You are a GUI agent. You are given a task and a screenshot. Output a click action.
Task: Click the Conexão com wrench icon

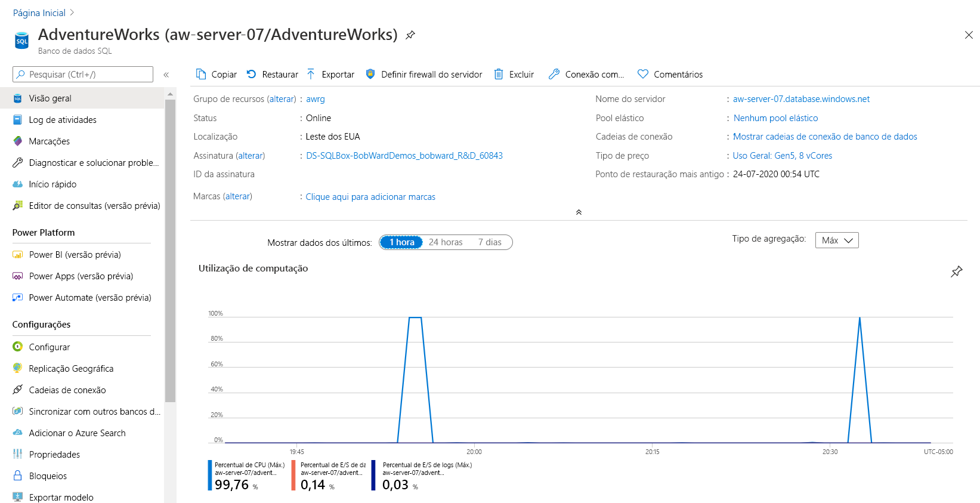[x=554, y=74]
